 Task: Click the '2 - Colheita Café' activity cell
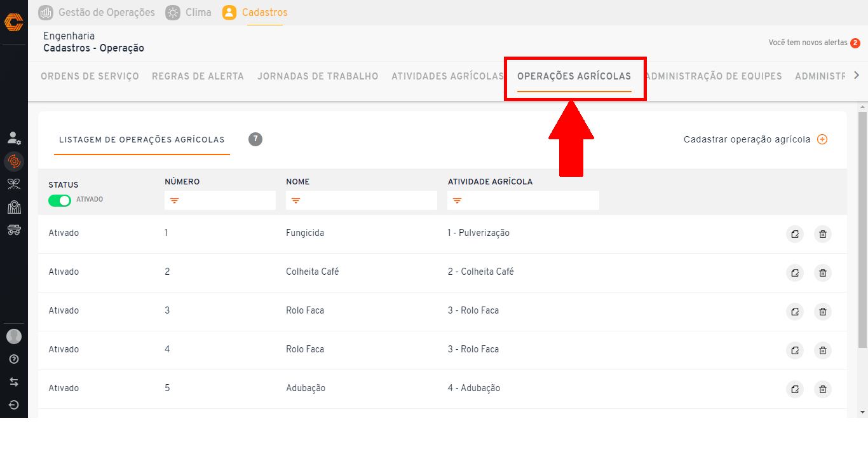(480, 272)
